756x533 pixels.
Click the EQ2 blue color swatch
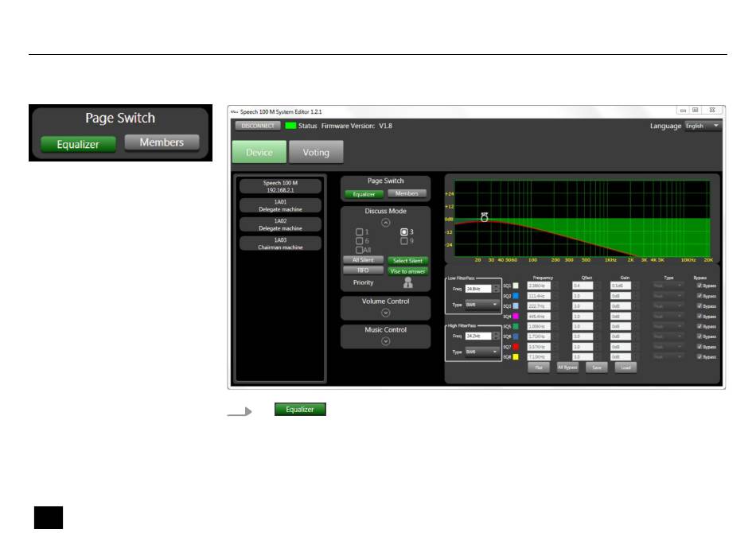(x=516, y=296)
